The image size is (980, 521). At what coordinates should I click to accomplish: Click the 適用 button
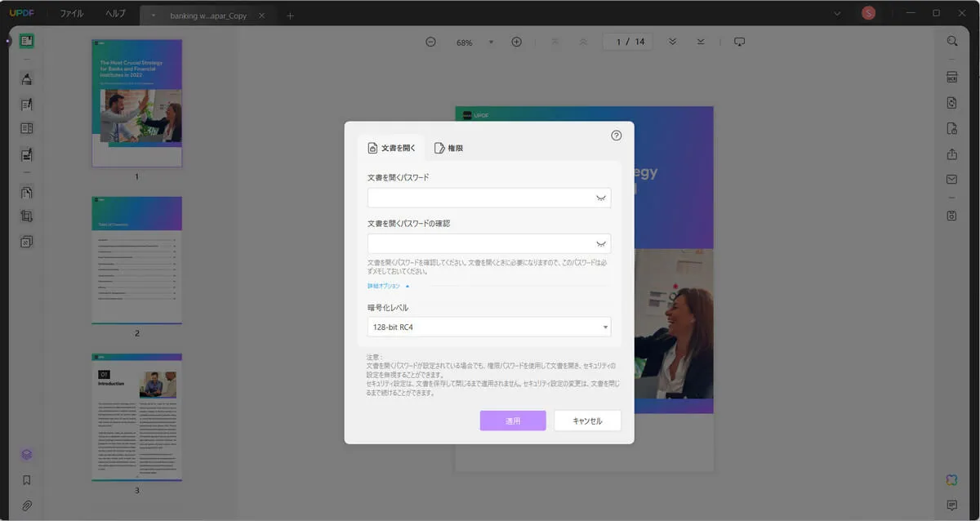[x=513, y=421]
